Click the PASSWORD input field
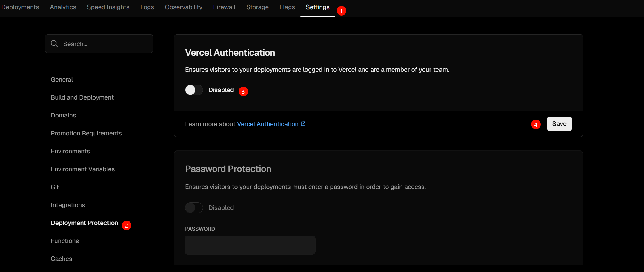The height and width of the screenshot is (272, 644). [250, 245]
